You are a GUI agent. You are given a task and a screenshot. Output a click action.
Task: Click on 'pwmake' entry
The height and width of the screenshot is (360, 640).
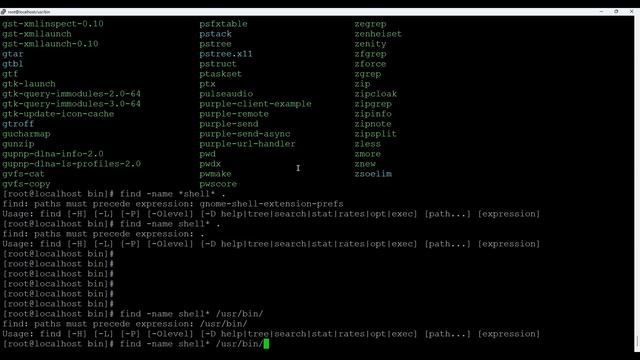[216, 174]
